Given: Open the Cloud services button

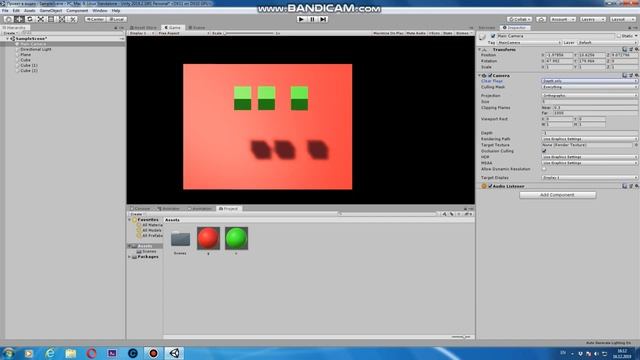Looking at the screenshot, I should click(541, 19).
